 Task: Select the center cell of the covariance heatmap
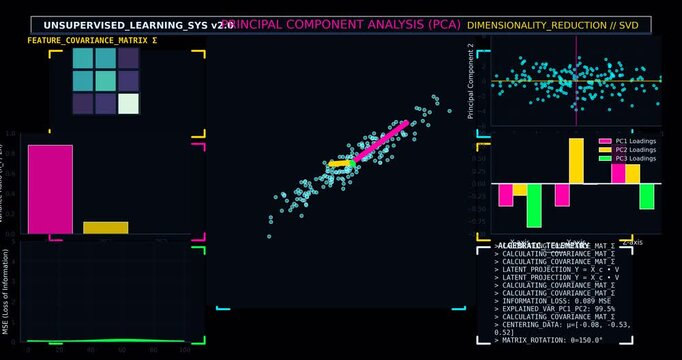106,81
